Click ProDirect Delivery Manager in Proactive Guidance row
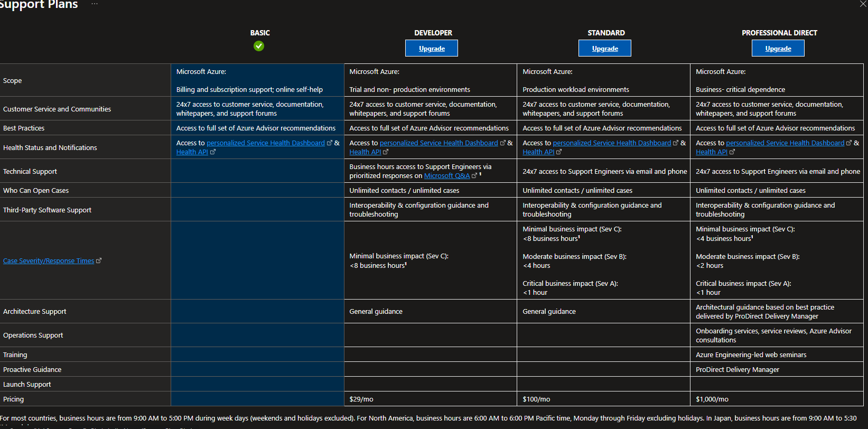 point(738,370)
